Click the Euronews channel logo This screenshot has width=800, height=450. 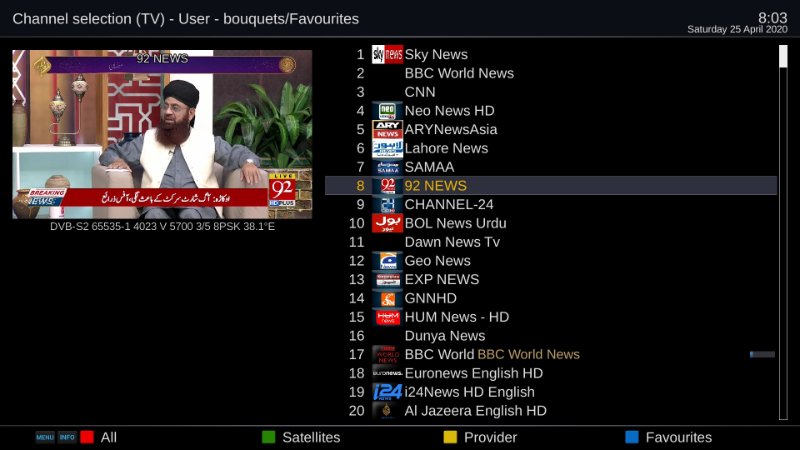(x=387, y=373)
